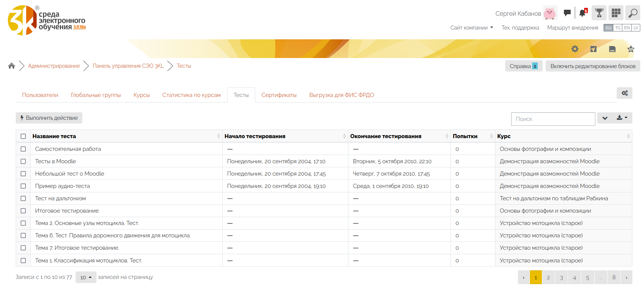The height and width of the screenshot is (292, 644).
Task: Click the XP star icon
Action: pyautogui.click(x=631, y=49)
